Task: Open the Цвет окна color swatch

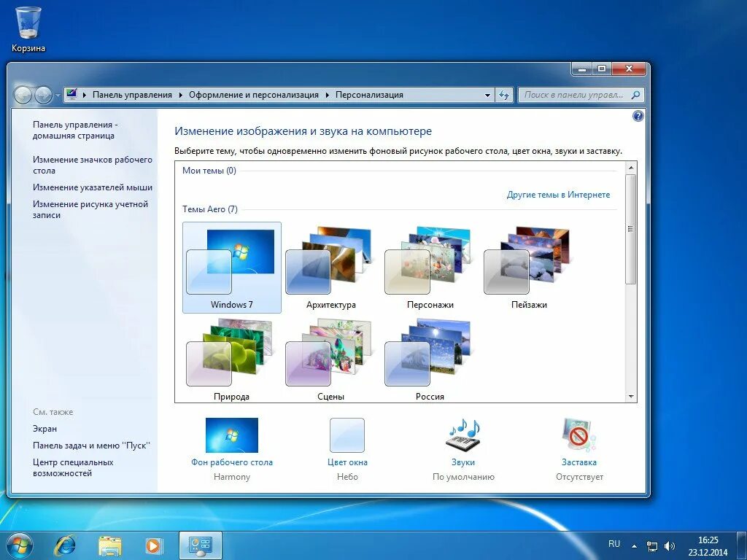Action: click(347, 435)
